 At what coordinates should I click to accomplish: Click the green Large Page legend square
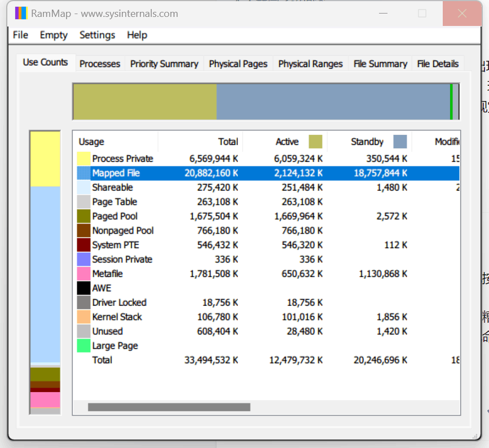(82, 346)
